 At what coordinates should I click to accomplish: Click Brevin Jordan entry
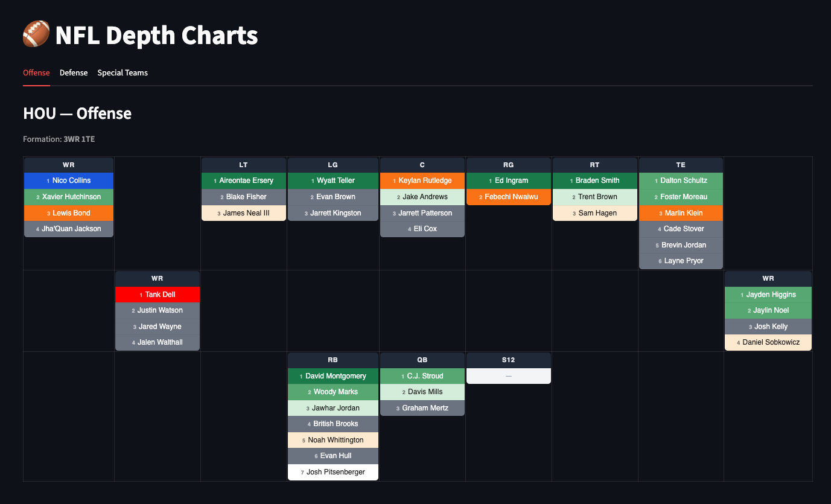(681, 245)
